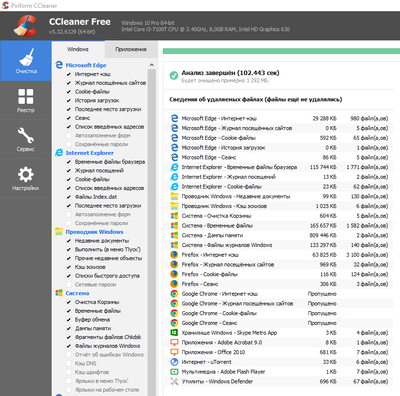Collapse the Microsoft Edge group heading
This screenshot has width=400, height=396.
click(86, 65)
